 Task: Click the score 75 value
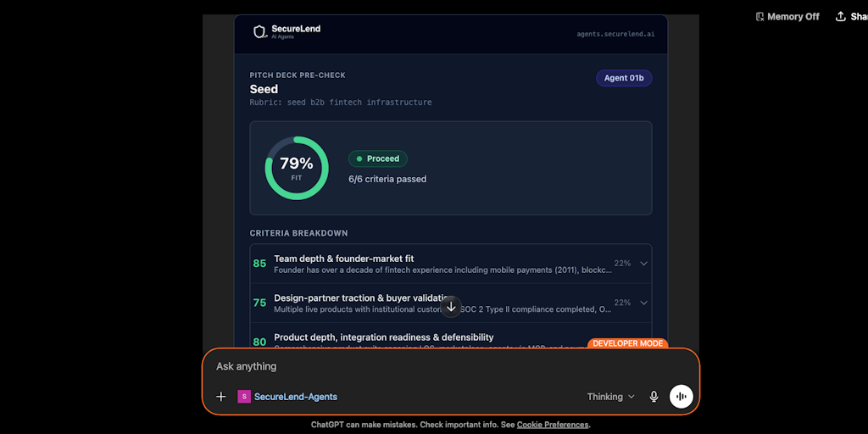pos(259,303)
